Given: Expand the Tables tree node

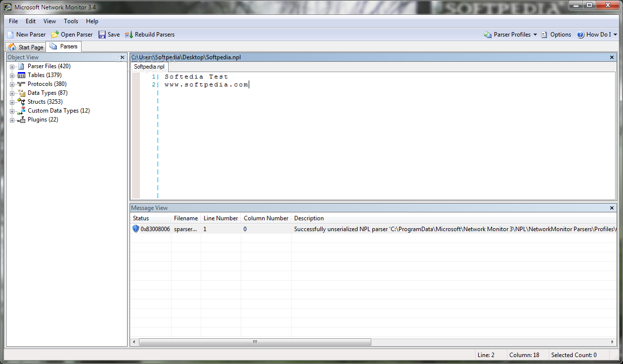Looking at the screenshot, I should click(12, 75).
